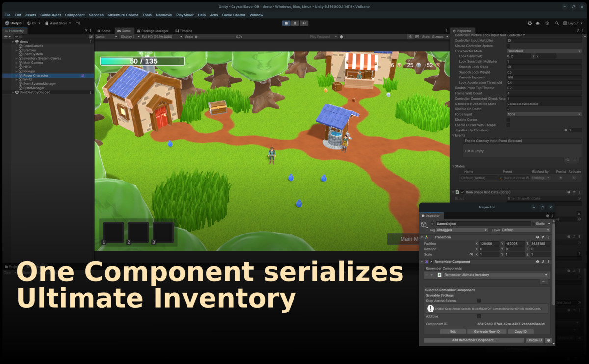Image resolution: width=589 pixels, height=364 pixels.
Task: Open the Force Input dropdown
Action: tap(544, 114)
